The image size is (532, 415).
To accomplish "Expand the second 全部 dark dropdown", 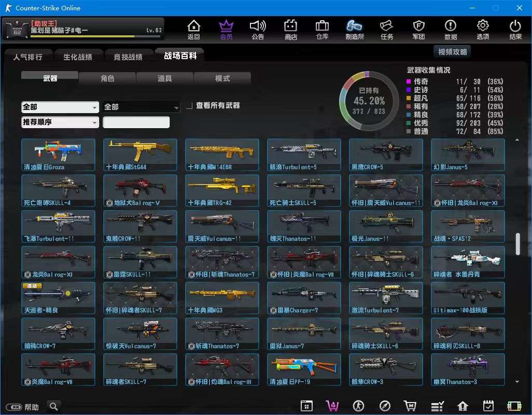I will click(x=141, y=107).
